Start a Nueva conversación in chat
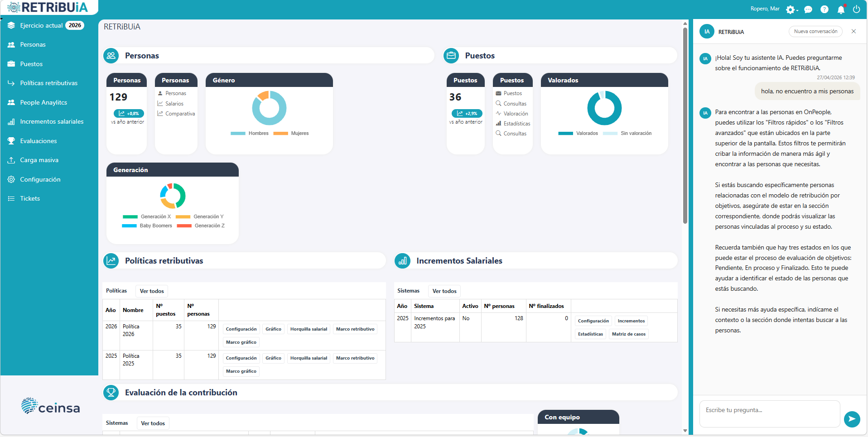Image resolution: width=868 pixels, height=437 pixels. pyautogui.click(x=815, y=31)
